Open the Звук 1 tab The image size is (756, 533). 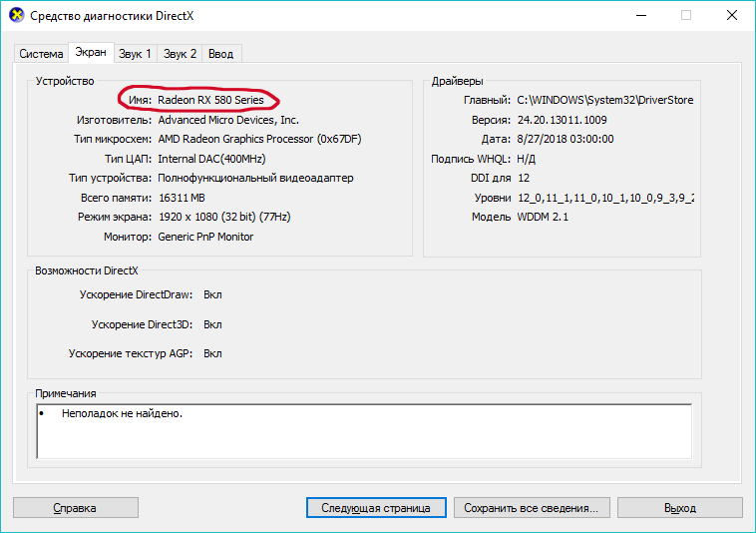(x=135, y=54)
